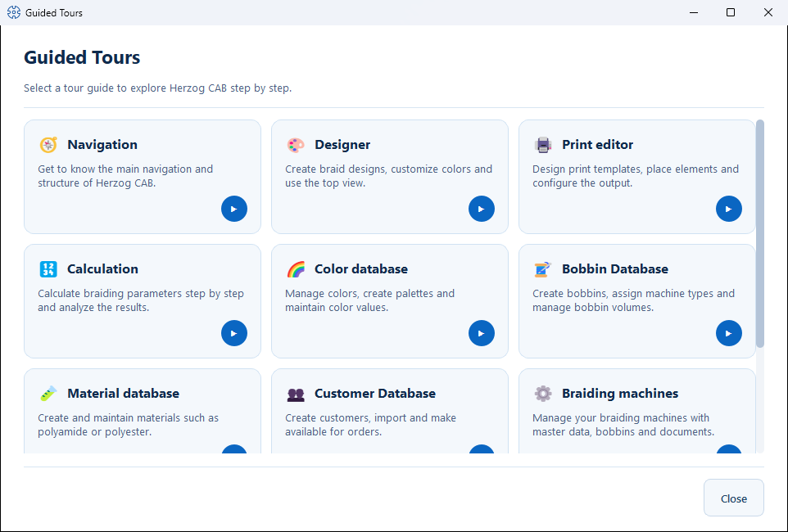Click the vertical scrollbar of the tour list
Viewport: 788px width, 532px height.
(760, 233)
